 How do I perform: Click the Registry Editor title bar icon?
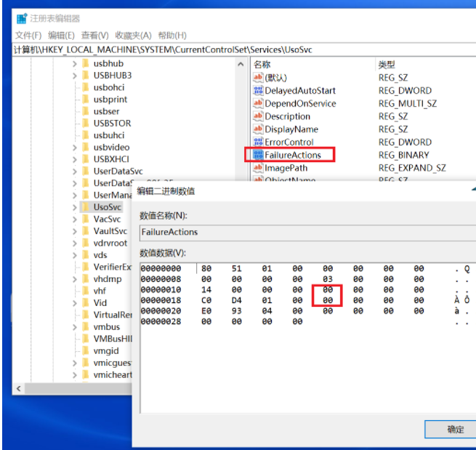pos(22,18)
